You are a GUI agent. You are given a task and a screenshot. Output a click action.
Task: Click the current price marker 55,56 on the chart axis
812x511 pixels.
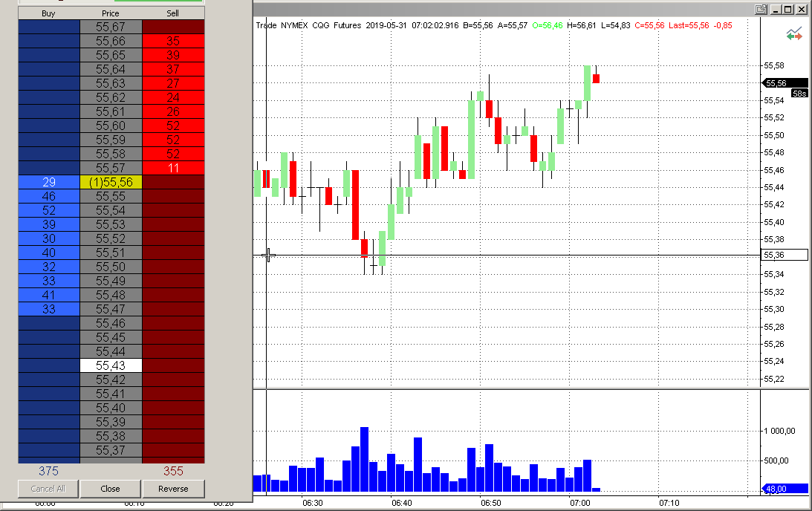click(x=785, y=83)
